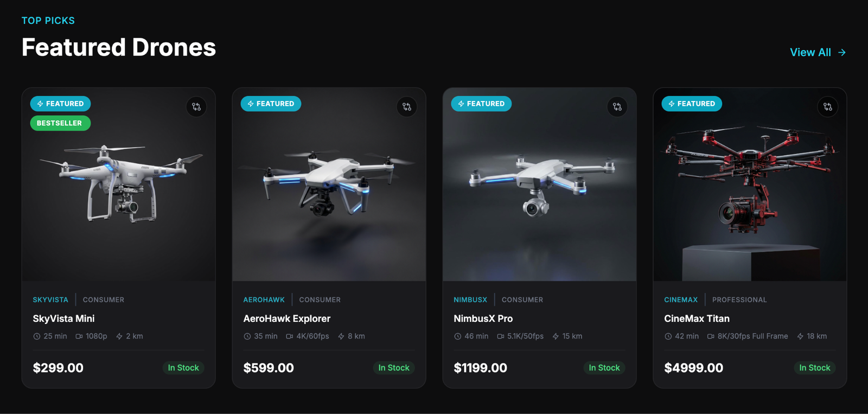Click the SKYVISTA brand label
The width and height of the screenshot is (868, 414).
(x=50, y=300)
